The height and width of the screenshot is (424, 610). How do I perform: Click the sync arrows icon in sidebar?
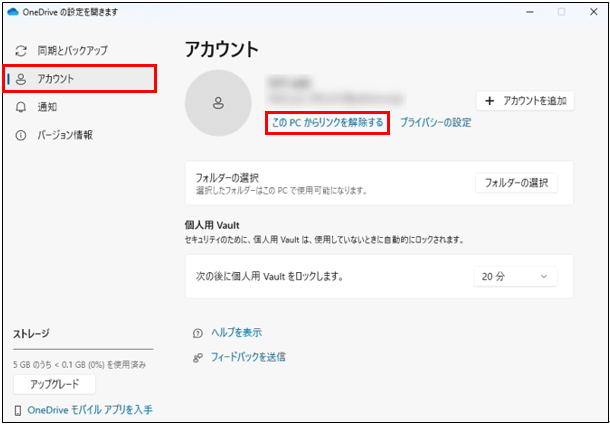20,51
